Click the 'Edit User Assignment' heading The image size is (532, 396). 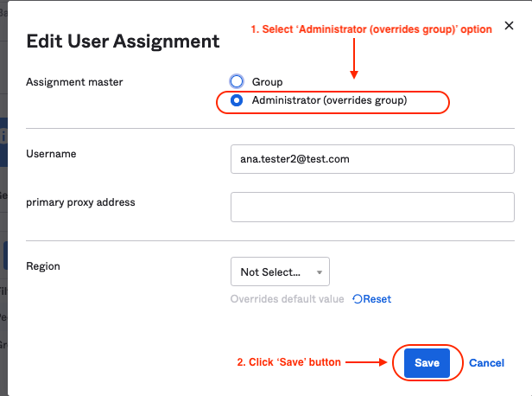coord(123,41)
